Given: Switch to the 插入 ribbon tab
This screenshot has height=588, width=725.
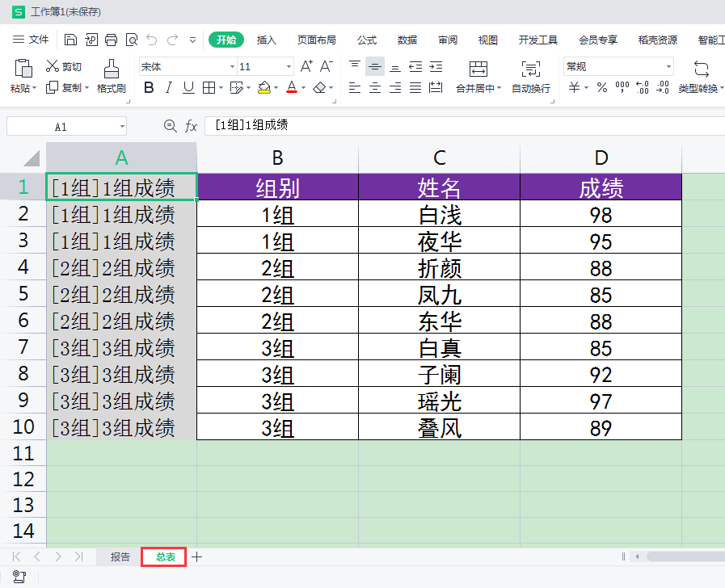Looking at the screenshot, I should click(x=267, y=40).
